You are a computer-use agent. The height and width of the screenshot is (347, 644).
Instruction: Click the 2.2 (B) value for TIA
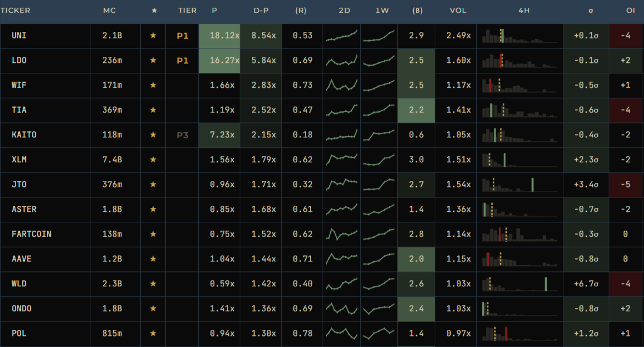coord(416,110)
